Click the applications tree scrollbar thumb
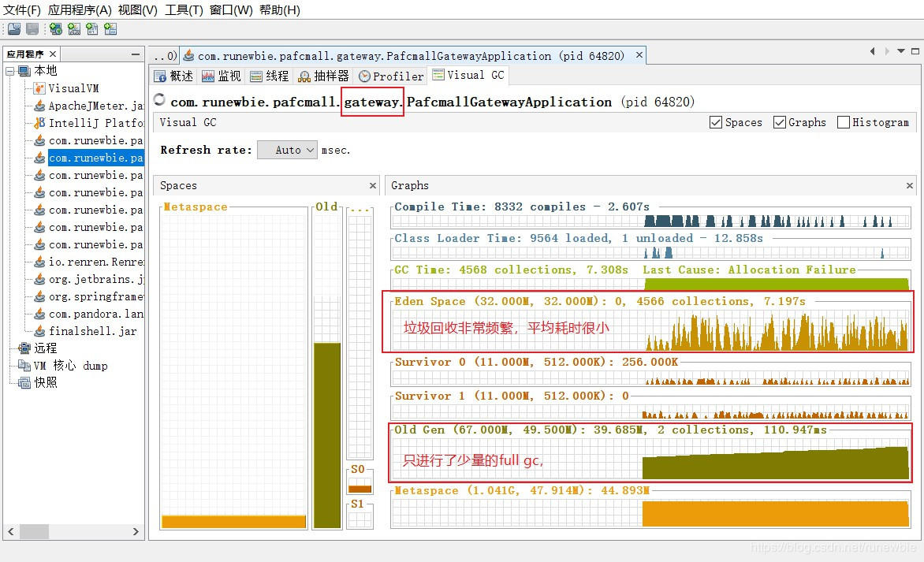The width and height of the screenshot is (924, 562). pos(34,531)
